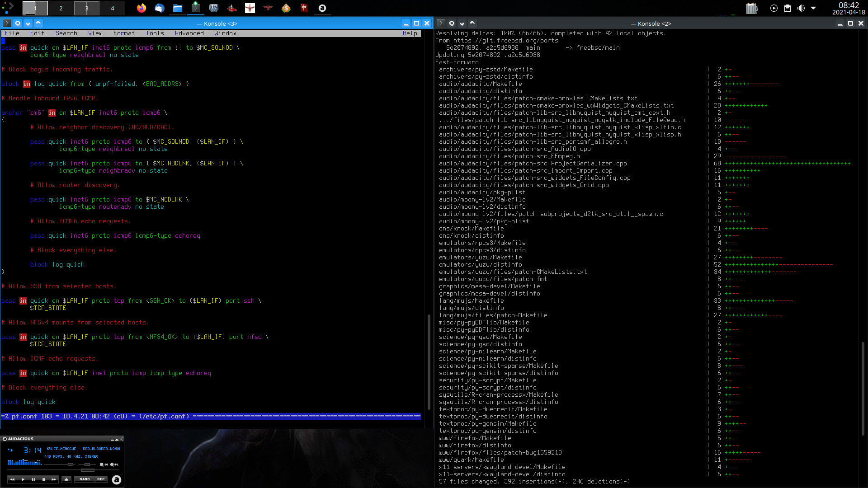Select the terminal Konsole icon in taskbar
The image size is (868, 488).
pyautogui.click(x=196, y=8)
